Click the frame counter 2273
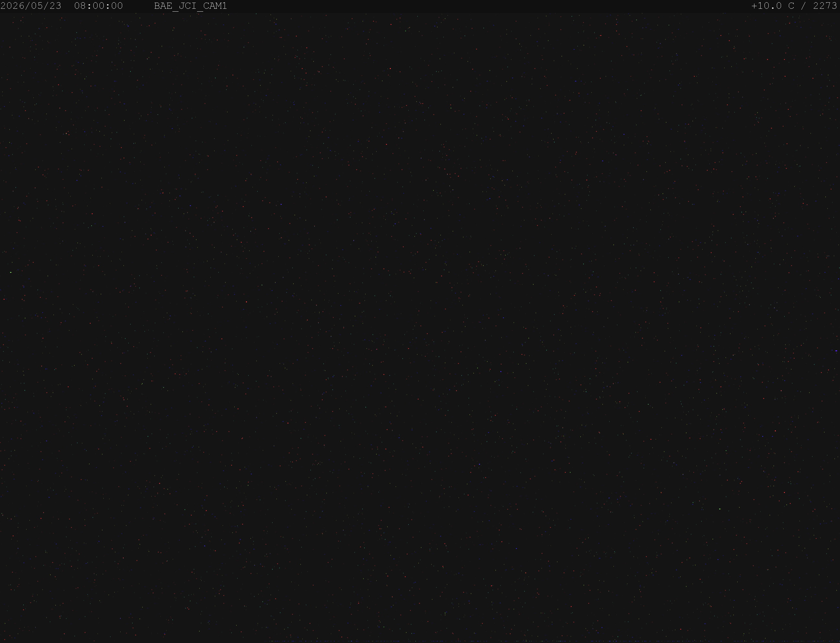 pos(825,6)
